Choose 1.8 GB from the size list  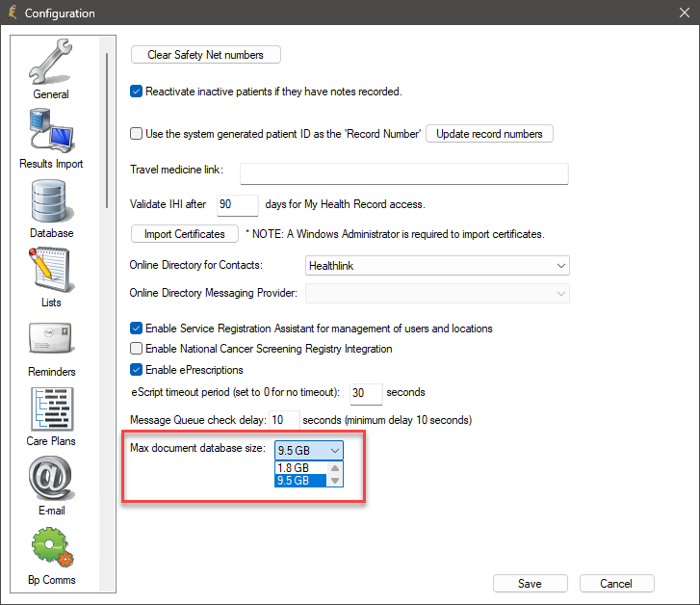(300, 468)
